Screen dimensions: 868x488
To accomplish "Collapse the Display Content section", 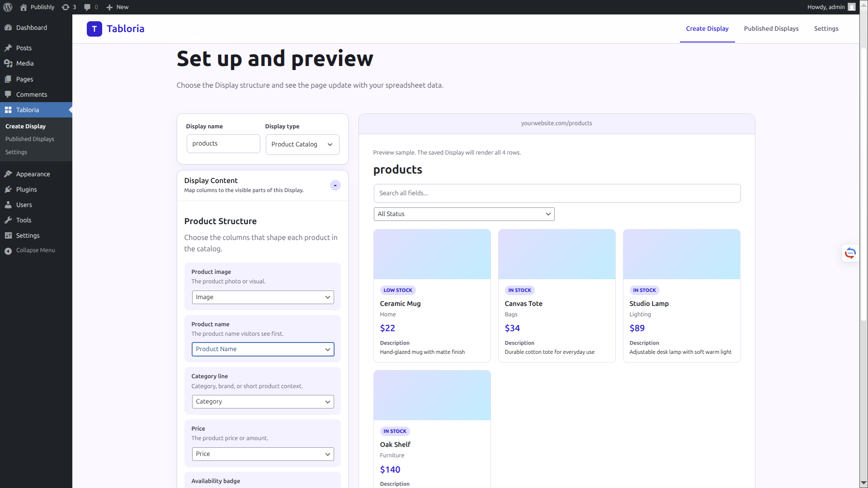I will (x=335, y=185).
